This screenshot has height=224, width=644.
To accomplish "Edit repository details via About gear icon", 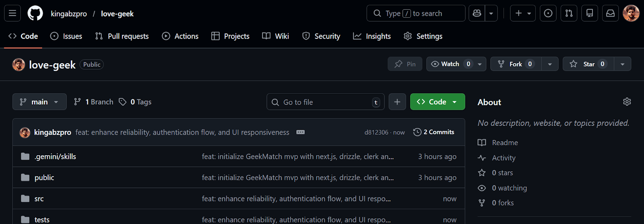I will click(627, 102).
